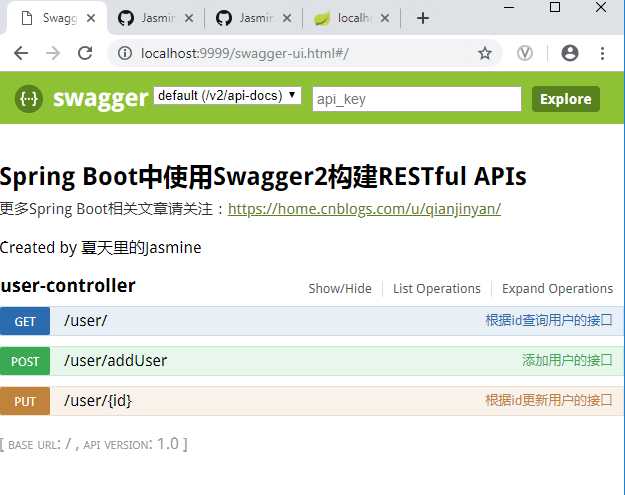The height and width of the screenshot is (495, 625).
Task: Click Expand Operations link
Action: tap(557, 288)
